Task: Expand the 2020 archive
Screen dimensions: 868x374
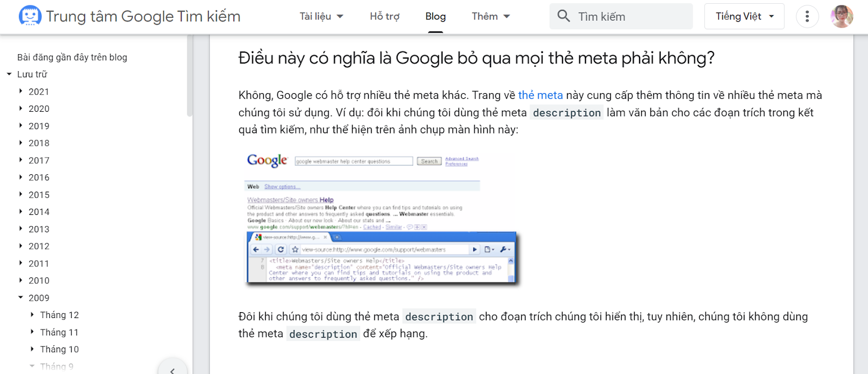Action: point(21,109)
